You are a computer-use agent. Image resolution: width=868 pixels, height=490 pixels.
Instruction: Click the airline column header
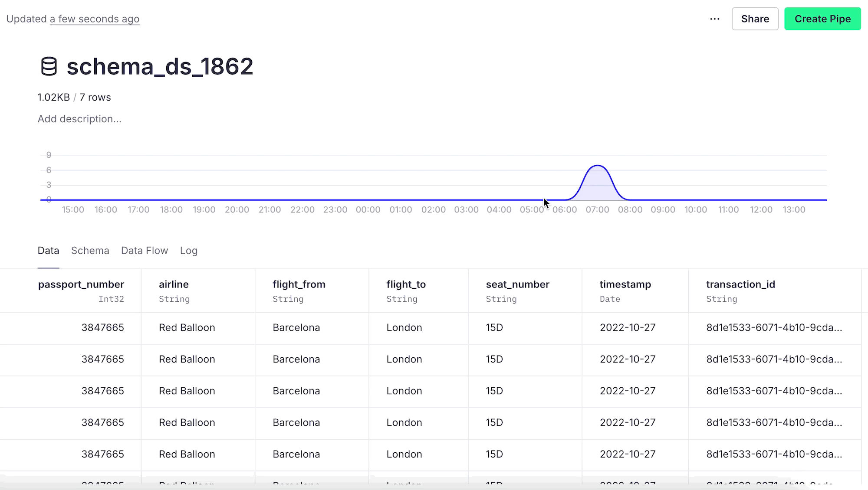pos(174,284)
